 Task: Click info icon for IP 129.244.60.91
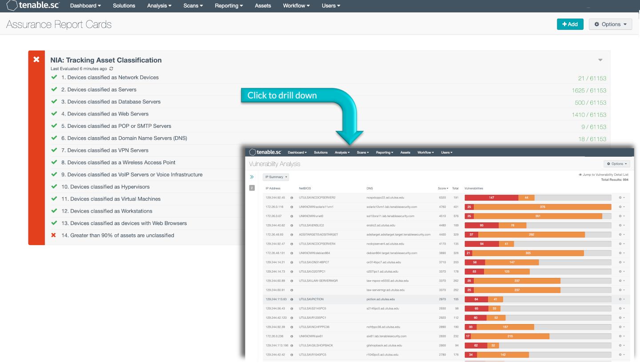pyautogui.click(x=292, y=290)
